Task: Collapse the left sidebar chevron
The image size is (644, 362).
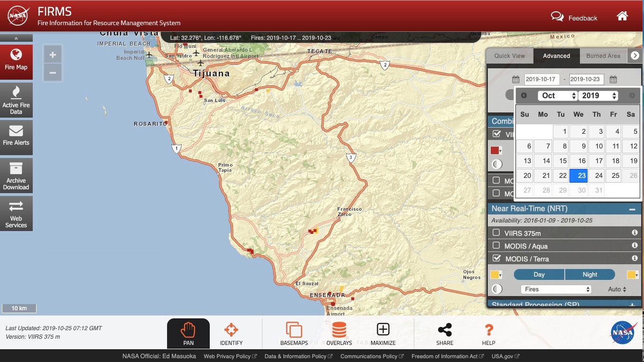Action: (16, 38)
